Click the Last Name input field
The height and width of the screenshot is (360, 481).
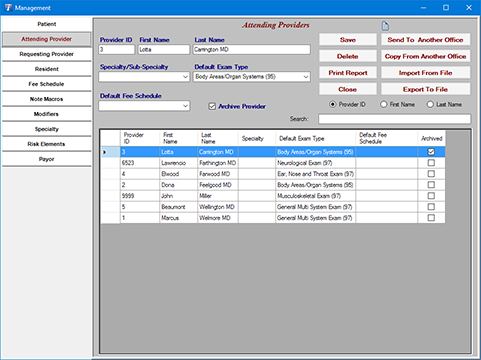pyautogui.click(x=252, y=50)
